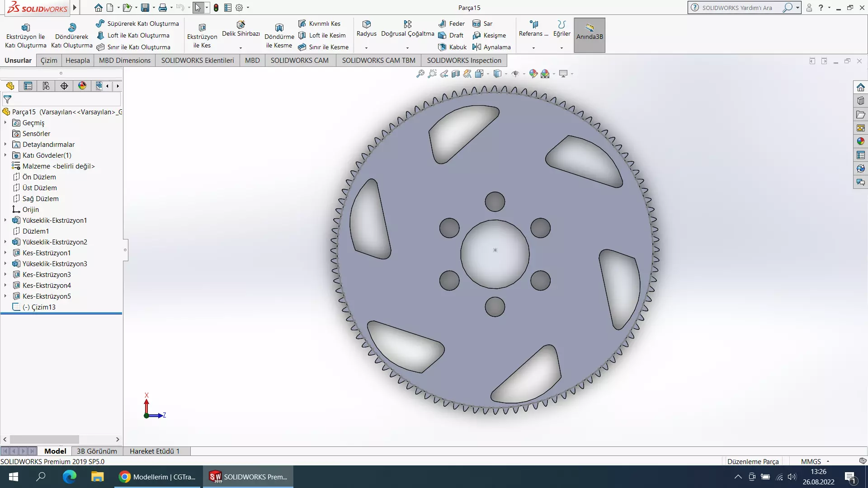Open the Design Library in the task pane
The image size is (868, 488).
[861, 101]
